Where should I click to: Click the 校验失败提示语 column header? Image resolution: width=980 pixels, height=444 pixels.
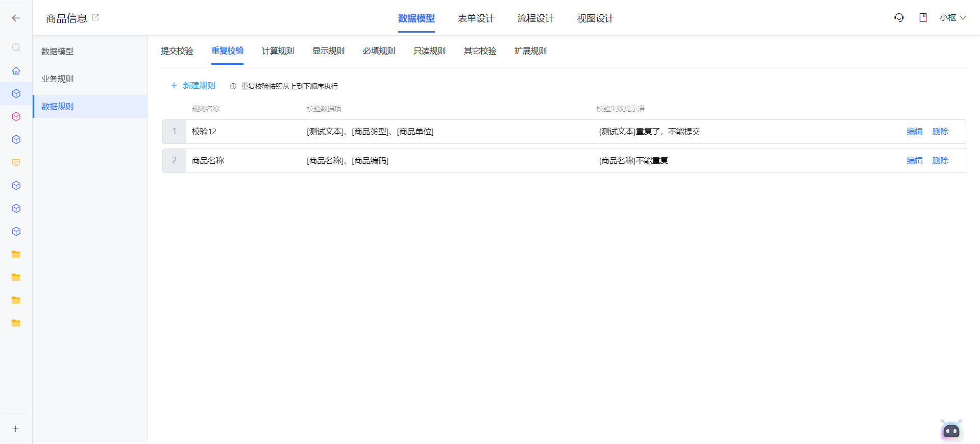point(621,109)
